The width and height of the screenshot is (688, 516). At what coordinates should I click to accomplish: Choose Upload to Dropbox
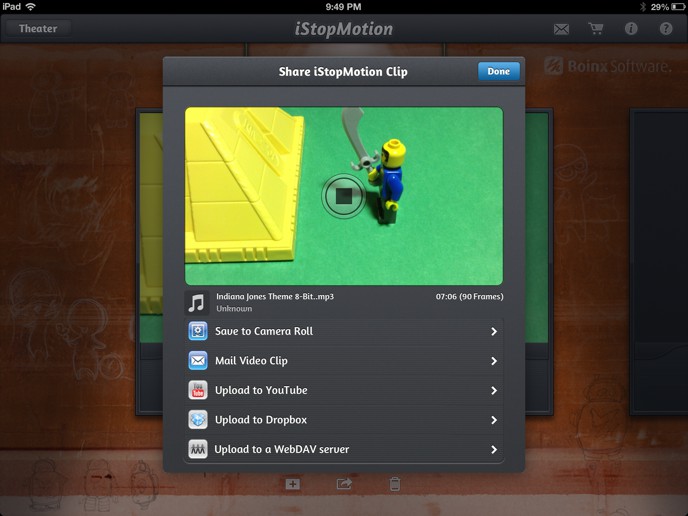point(344,419)
